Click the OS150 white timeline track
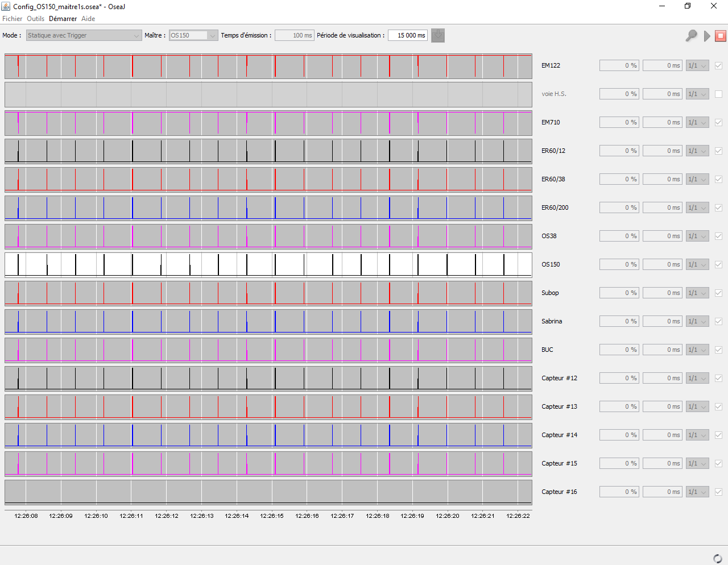 (x=268, y=264)
